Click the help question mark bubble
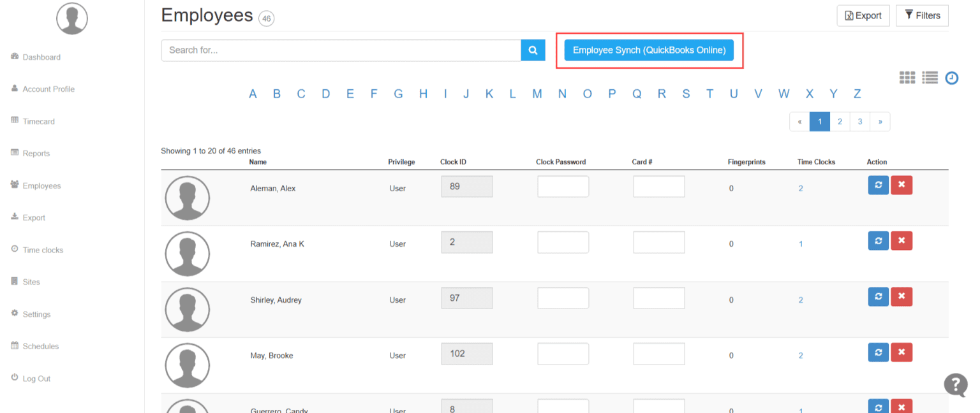980x413 pixels. 955,385
